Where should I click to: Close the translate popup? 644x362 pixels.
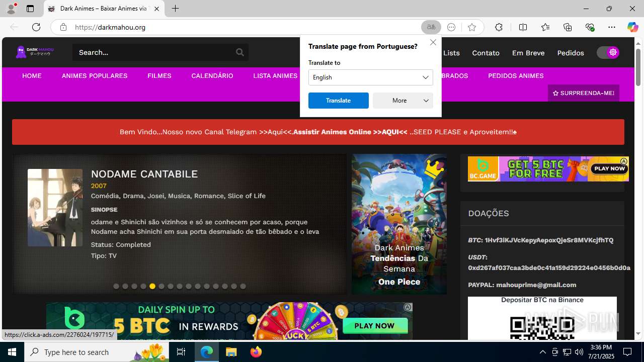point(433,42)
